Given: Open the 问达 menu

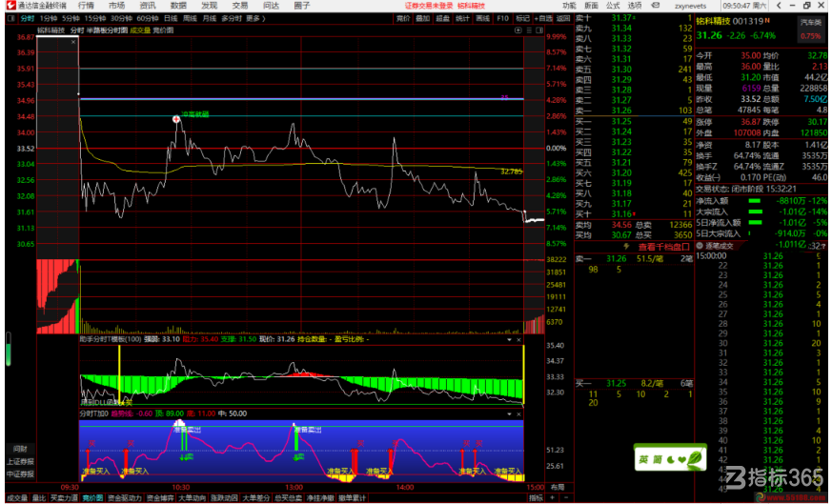Looking at the screenshot, I should point(271,6).
